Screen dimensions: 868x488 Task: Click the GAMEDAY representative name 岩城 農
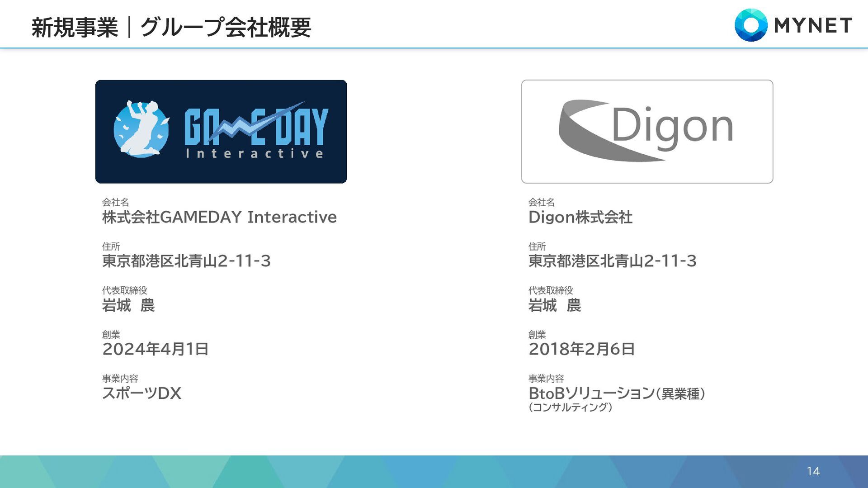(128, 305)
